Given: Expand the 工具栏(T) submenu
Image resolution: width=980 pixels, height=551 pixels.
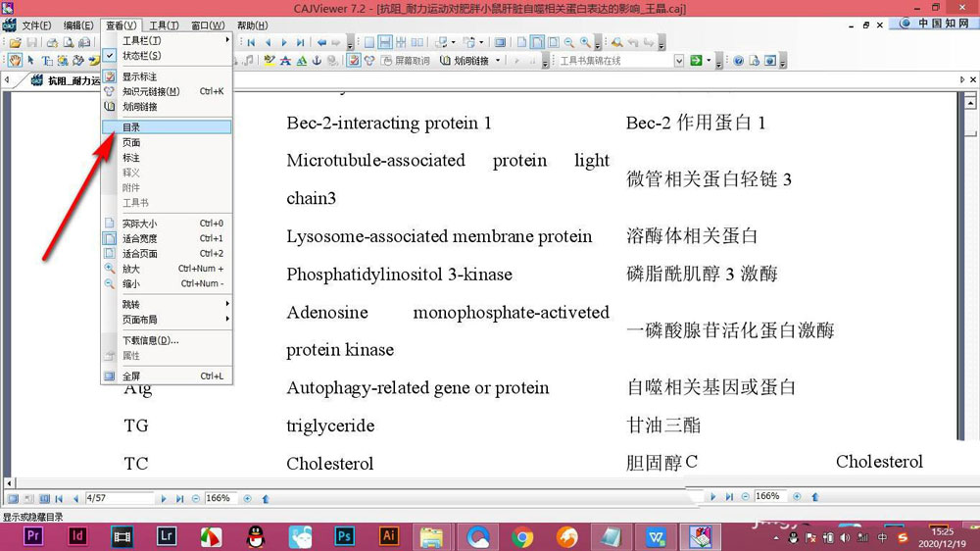Looking at the screenshot, I should tap(167, 40).
